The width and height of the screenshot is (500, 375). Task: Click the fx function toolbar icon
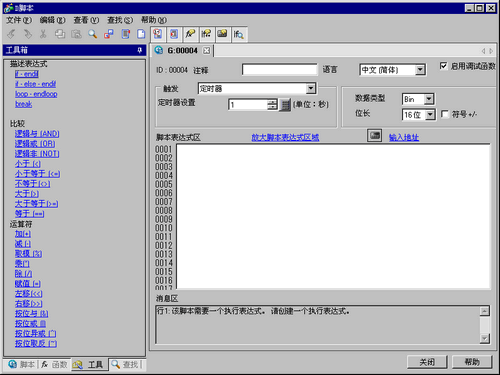[190, 34]
